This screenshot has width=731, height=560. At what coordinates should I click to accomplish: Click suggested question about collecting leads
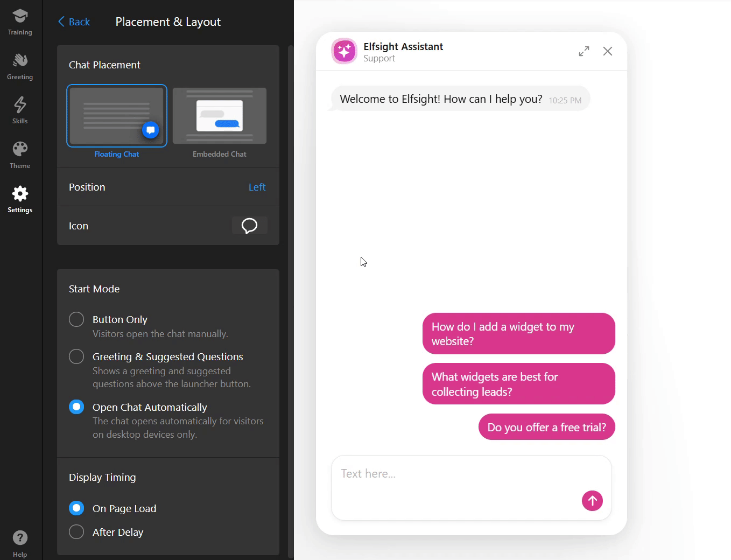(x=519, y=384)
